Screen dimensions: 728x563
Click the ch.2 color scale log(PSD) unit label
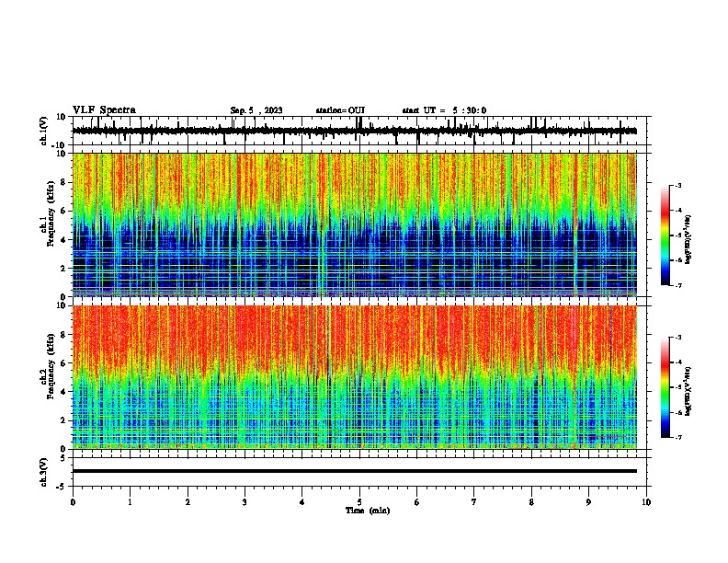click(688, 392)
